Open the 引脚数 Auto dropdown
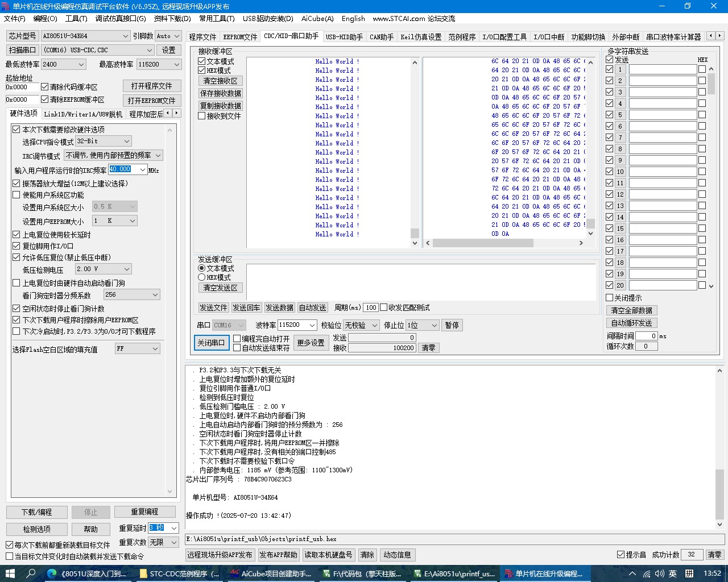Screen dimensions: 728x582 coord(168,36)
